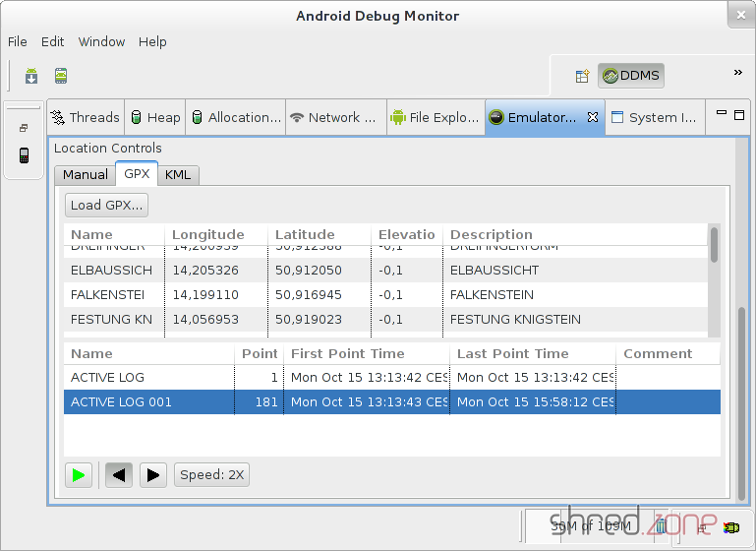756x551 pixels.
Task: Minimize the tab panel view
Action: pos(720,114)
